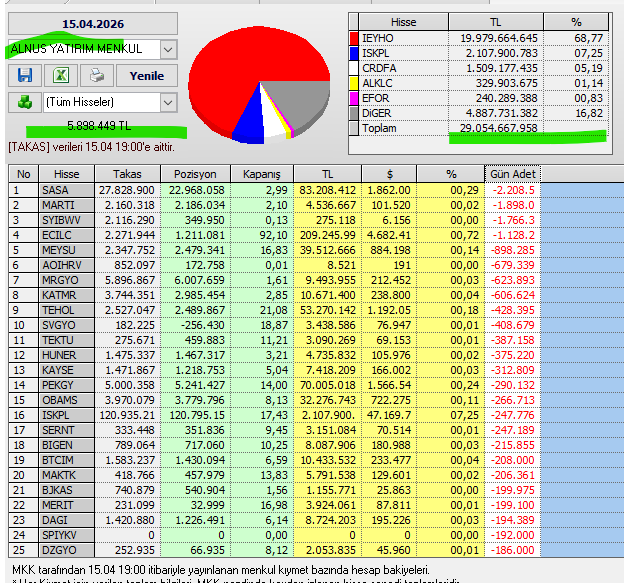624x583 pixels.
Task: Click the Toplam value 29.054.667.958
Action: tap(499, 128)
